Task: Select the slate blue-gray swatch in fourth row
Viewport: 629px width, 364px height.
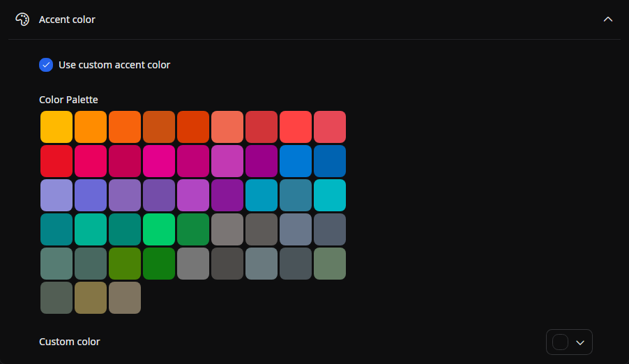Action: (296, 229)
